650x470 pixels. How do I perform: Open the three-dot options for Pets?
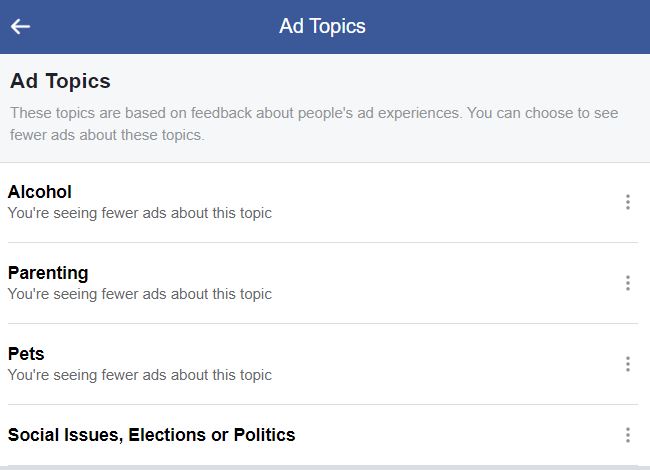628,364
